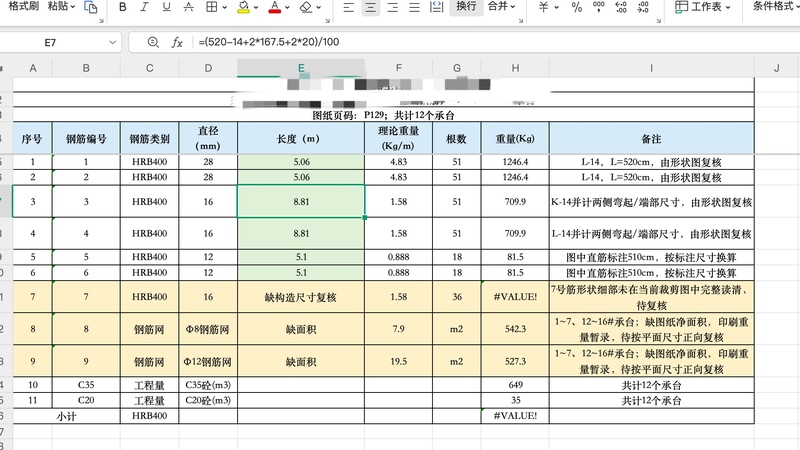Select column J header

click(x=777, y=68)
